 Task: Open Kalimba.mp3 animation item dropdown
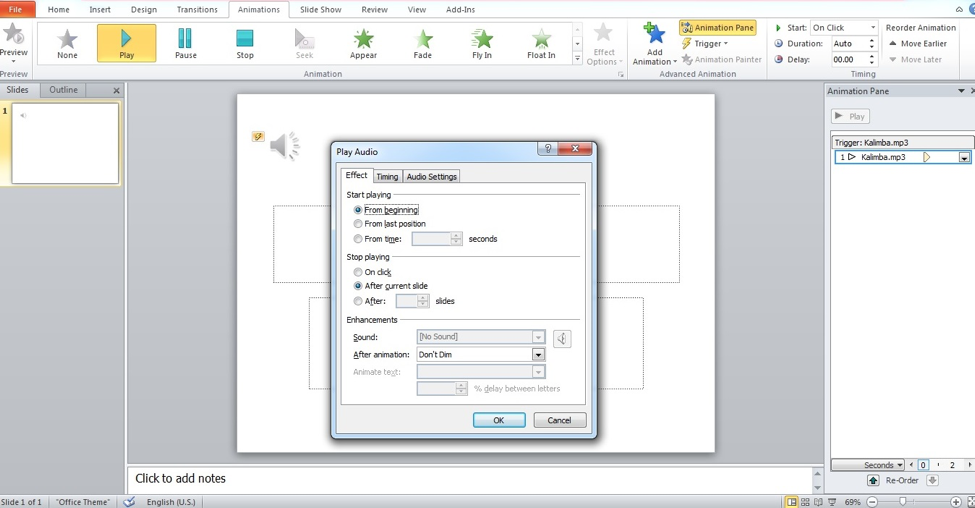[964, 157]
